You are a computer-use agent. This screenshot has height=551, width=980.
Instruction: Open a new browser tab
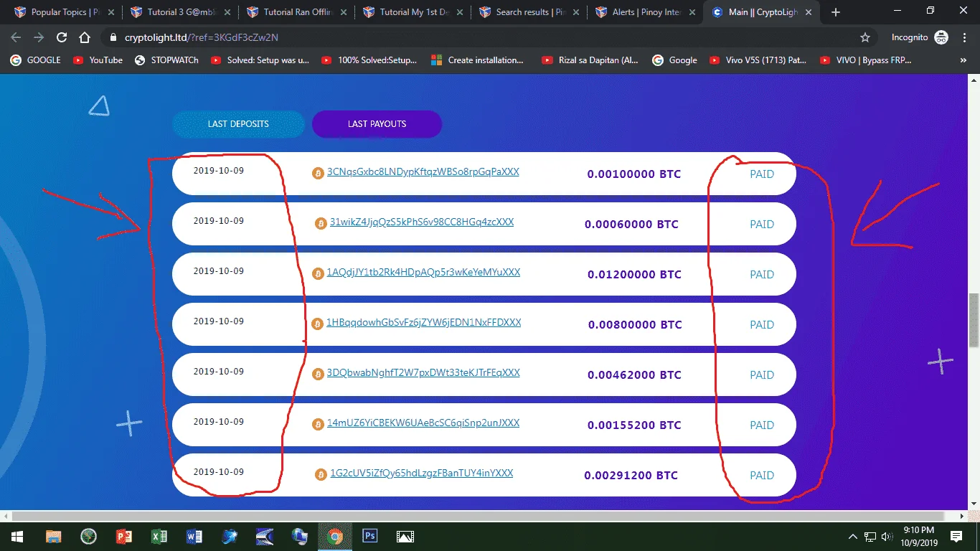click(835, 12)
